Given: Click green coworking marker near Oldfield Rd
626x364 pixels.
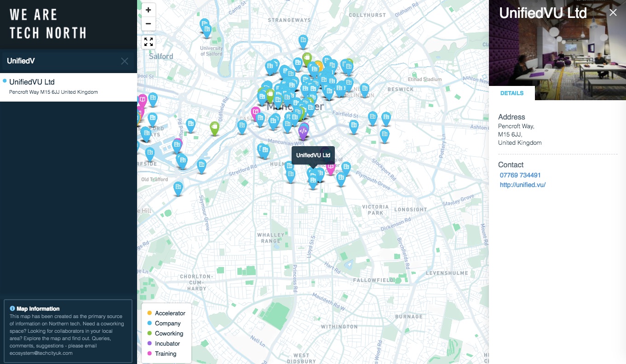Looking at the screenshot, I should coord(214,127).
